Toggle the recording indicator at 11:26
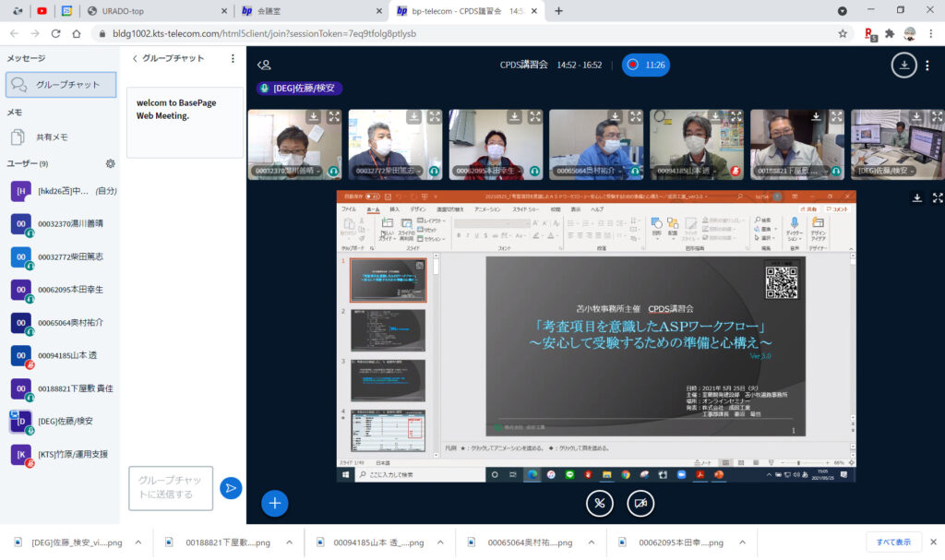The width and height of the screenshot is (945, 560). coord(645,66)
